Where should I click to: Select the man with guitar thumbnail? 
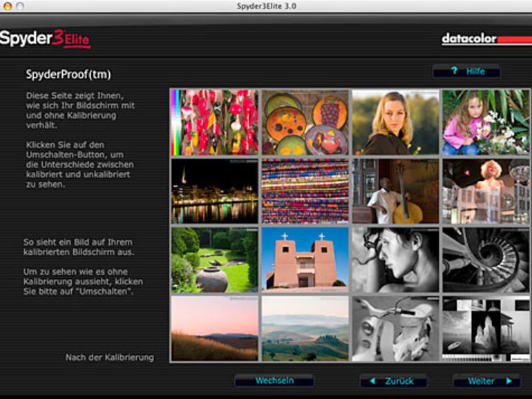pos(396,191)
